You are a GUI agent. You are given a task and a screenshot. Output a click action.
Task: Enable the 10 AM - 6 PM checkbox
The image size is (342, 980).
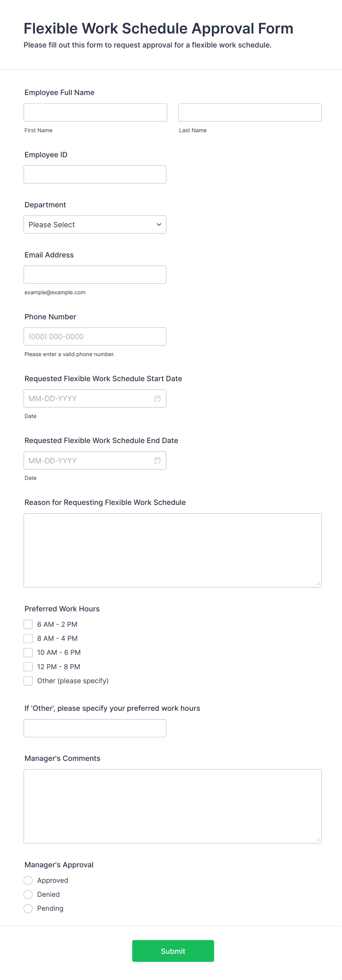(x=28, y=652)
